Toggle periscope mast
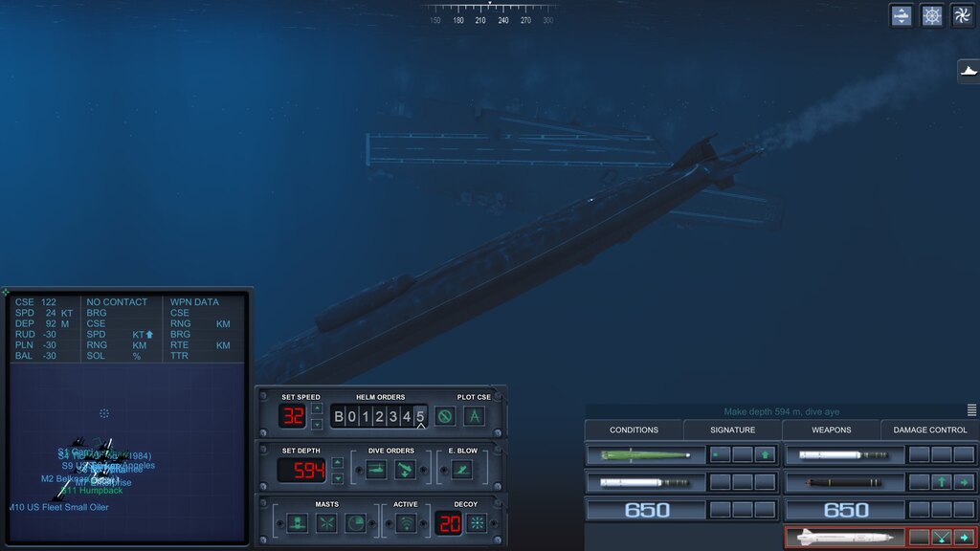This screenshot has width=980, height=551. pyautogui.click(x=297, y=523)
